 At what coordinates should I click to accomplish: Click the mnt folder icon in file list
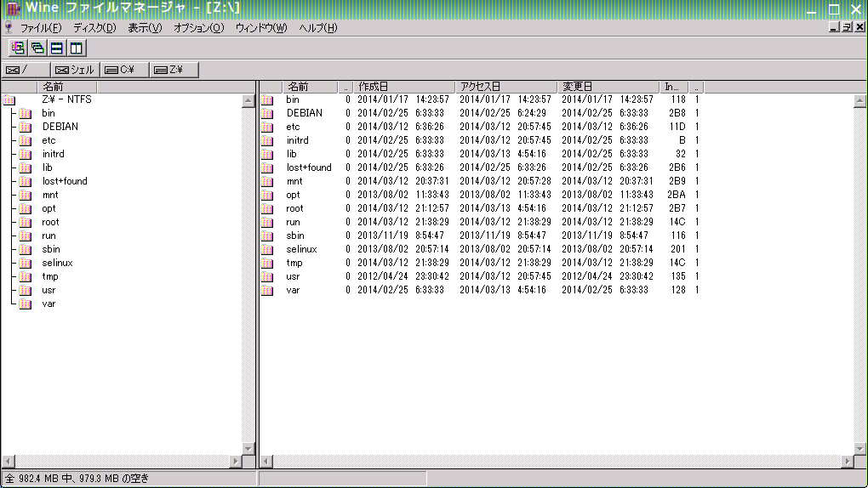(x=267, y=181)
